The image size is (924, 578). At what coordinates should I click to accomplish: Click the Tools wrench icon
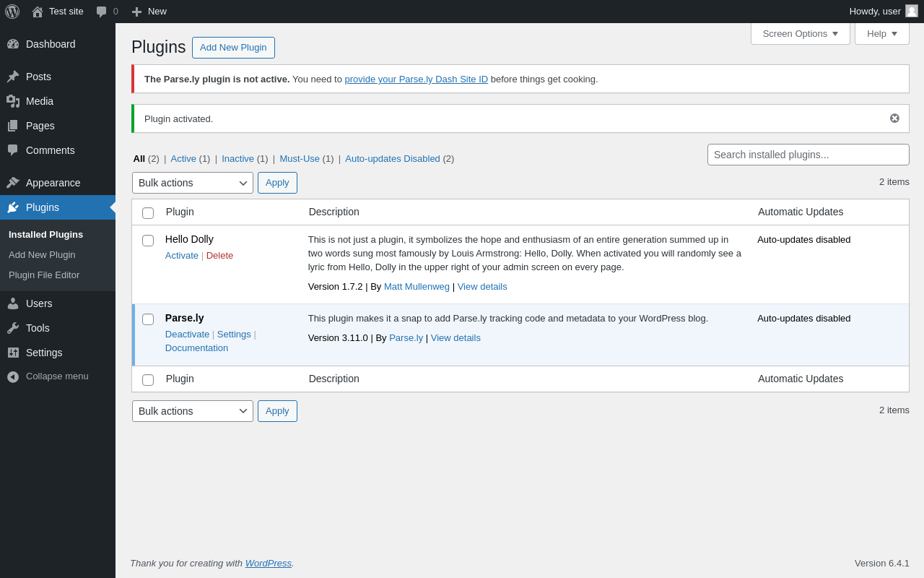(13, 328)
